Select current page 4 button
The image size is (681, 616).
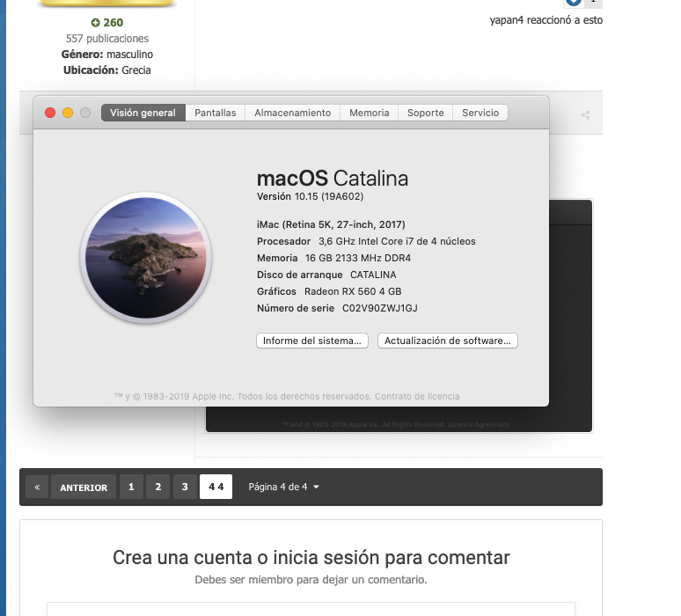[x=216, y=487]
